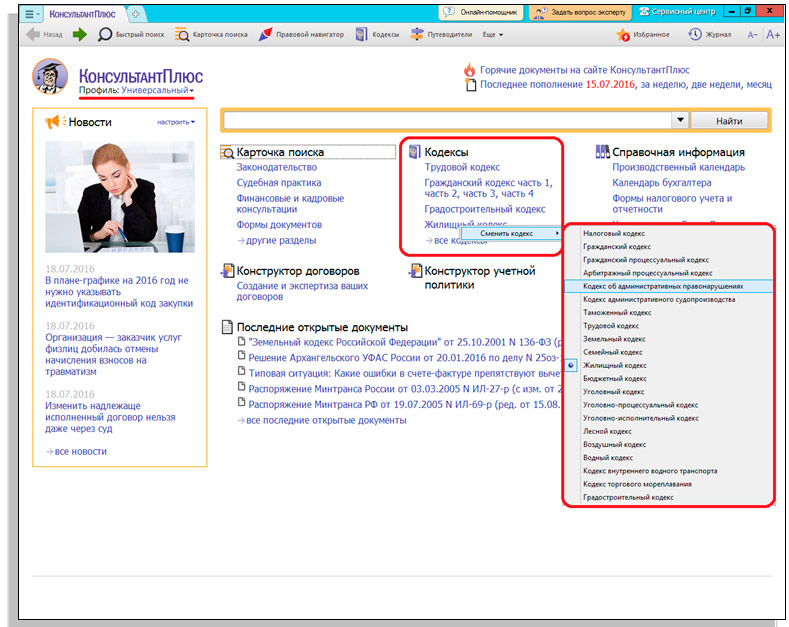Choose Уголовный кодекс from the list
The width and height of the screenshot is (789, 627).
pos(614,392)
